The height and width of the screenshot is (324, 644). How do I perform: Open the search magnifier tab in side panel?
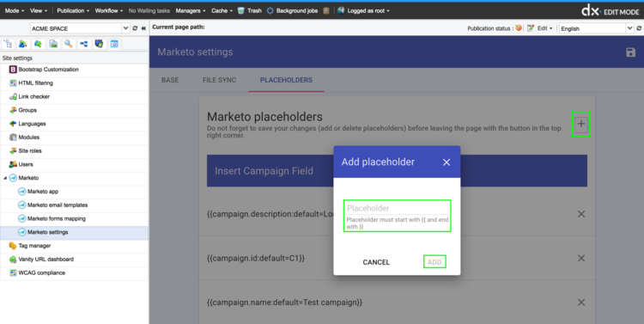(68, 44)
